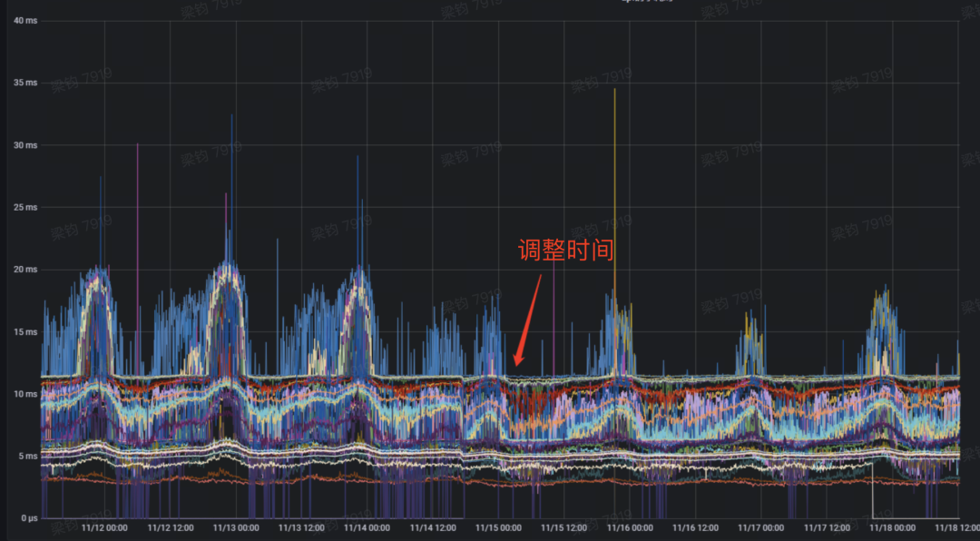Click the "10 ms" y-axis label

click(x=25, y=394)
